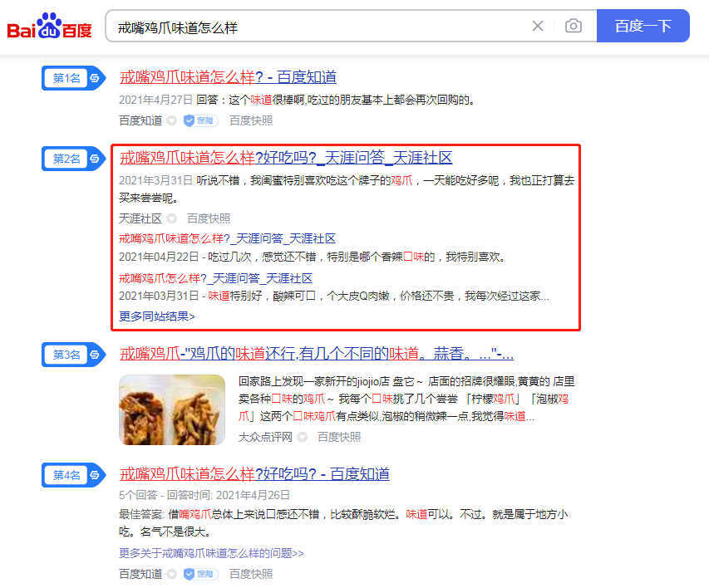Click the 保障 shield badge in the fourth result
This screenshot has width=709, height=588.
click(x=201, y=574)
